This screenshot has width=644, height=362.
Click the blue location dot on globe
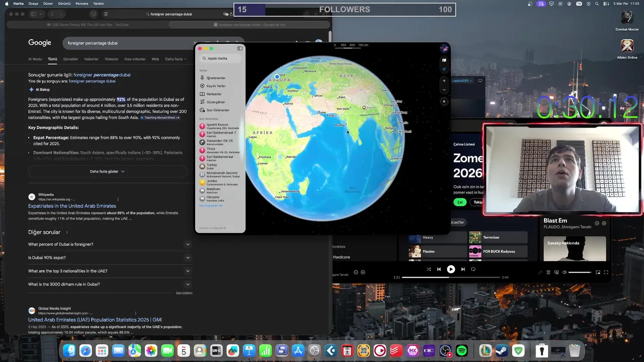tap(277, 77)
